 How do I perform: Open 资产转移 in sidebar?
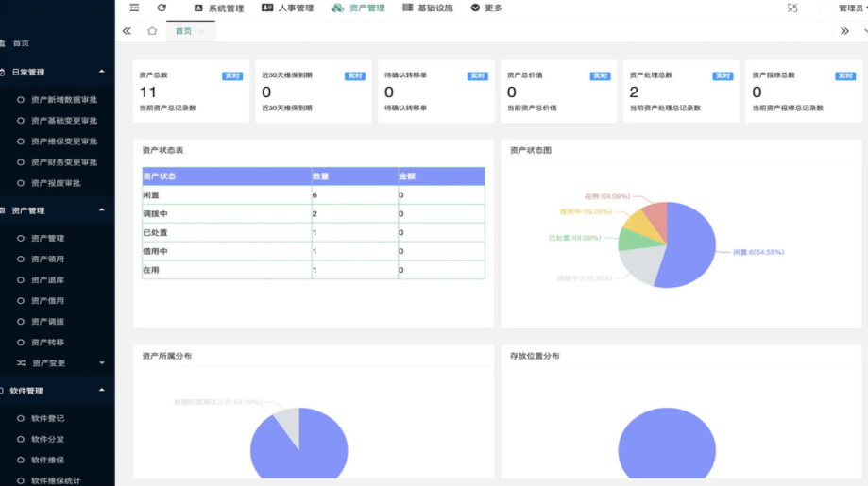[x=47, y=343]
